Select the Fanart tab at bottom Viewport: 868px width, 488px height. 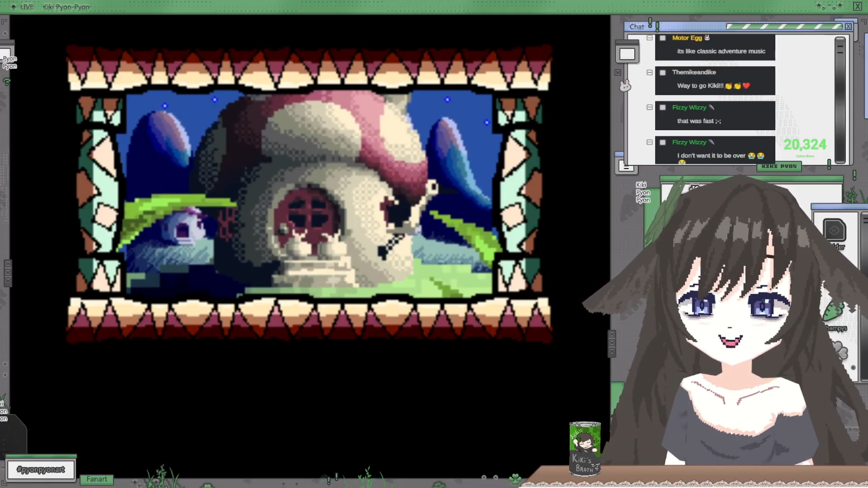[x=97, y=479]
